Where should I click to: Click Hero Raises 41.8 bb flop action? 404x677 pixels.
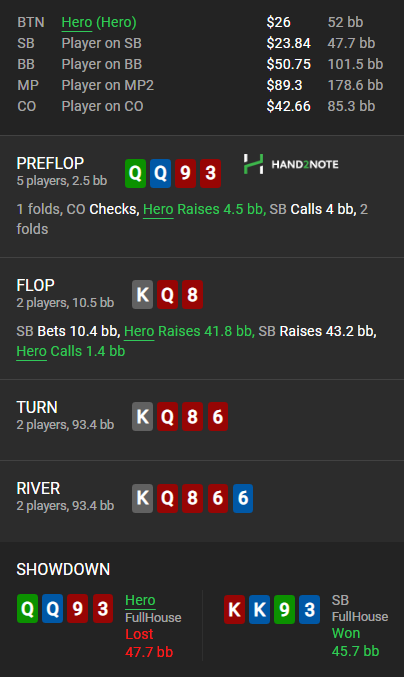[189, 331]
